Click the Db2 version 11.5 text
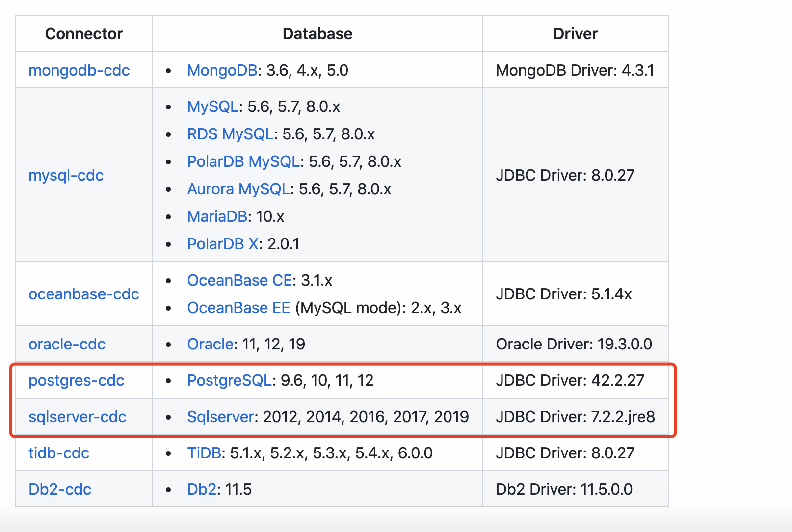Image resolution: width=792 pixels, height=532 pixels. pos(238,489)
